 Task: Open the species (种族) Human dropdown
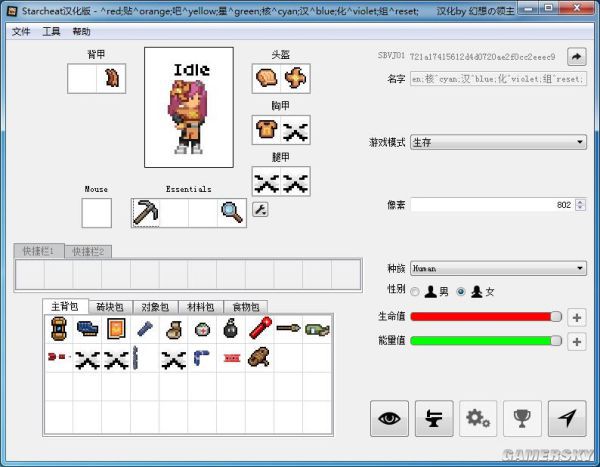click(x=498, y=268)
